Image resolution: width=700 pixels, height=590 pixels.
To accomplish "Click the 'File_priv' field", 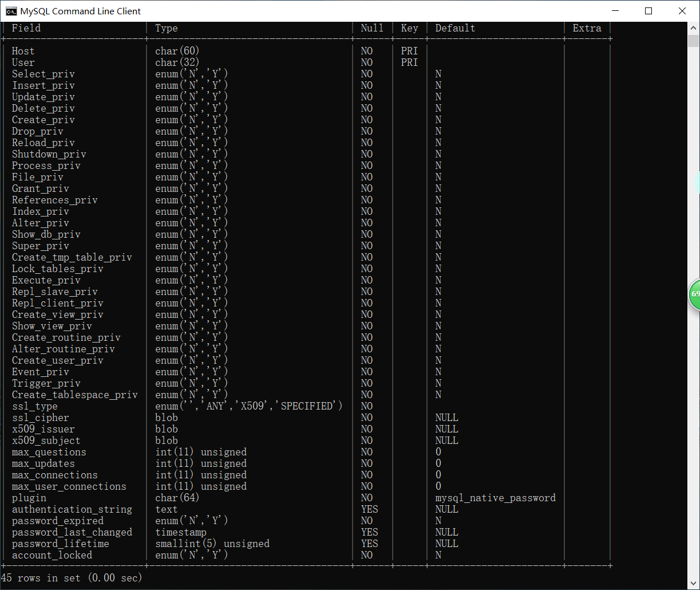I will click(x=38, y=177).
